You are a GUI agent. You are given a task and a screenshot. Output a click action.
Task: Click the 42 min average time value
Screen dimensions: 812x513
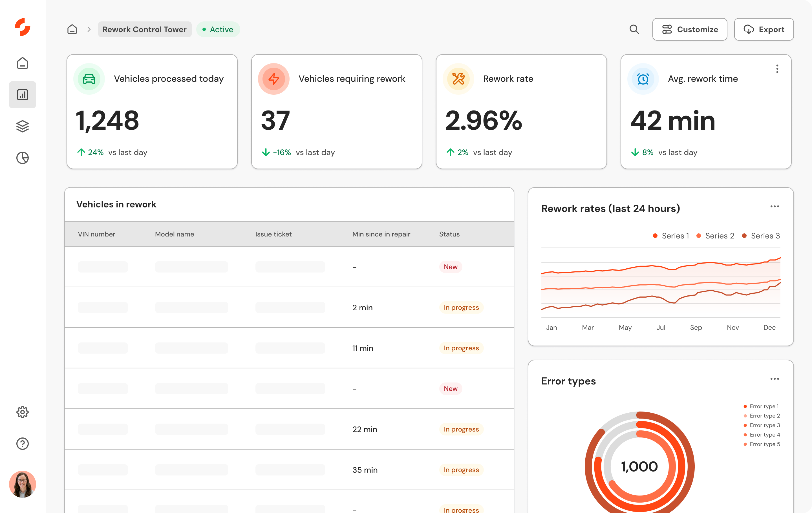coord(672,121)
